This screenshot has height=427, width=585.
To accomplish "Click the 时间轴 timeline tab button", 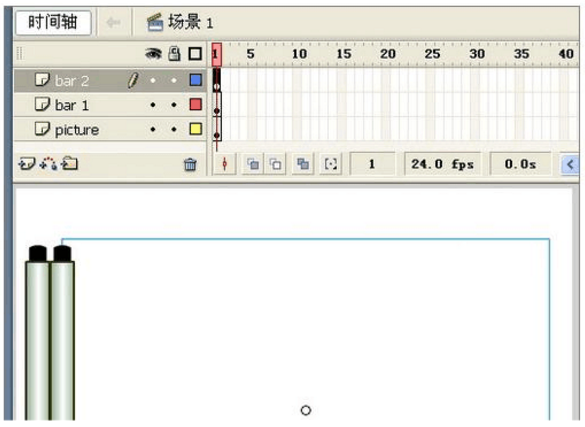I will coord(53,22).
